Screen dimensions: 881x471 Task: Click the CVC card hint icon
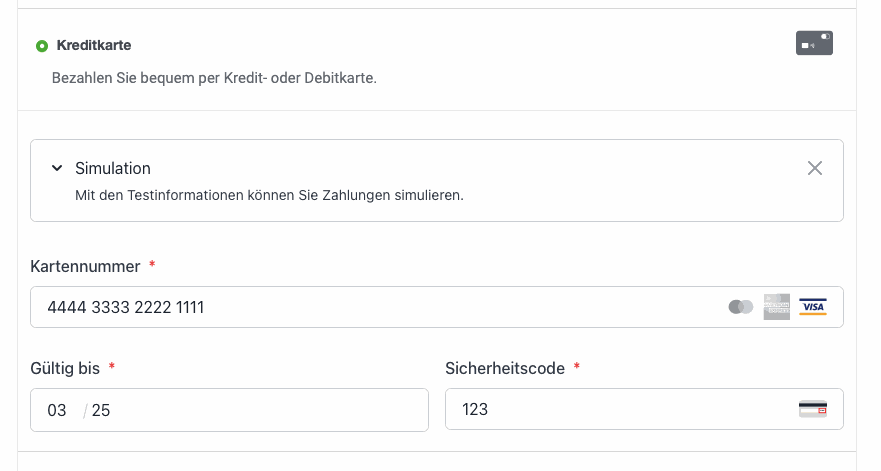(813, 409)
